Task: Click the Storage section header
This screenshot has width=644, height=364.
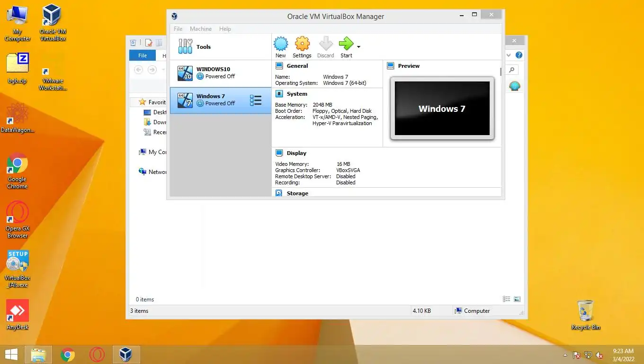Action: 297,193
